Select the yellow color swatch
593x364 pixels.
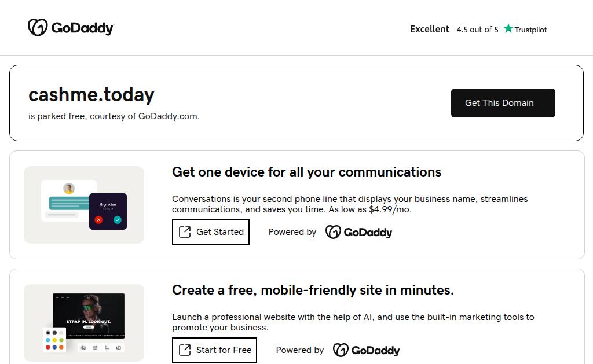pos(55,340)
